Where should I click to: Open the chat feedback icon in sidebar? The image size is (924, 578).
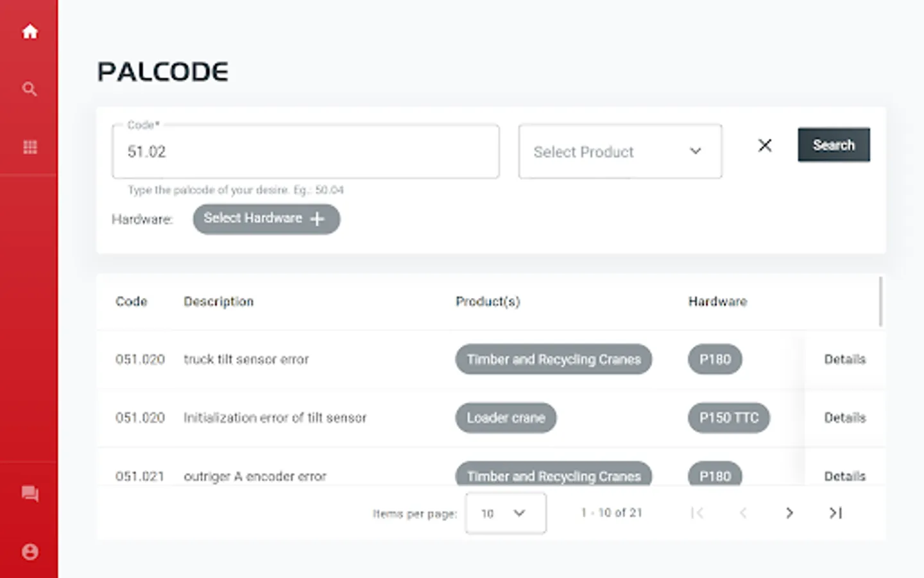30,493
